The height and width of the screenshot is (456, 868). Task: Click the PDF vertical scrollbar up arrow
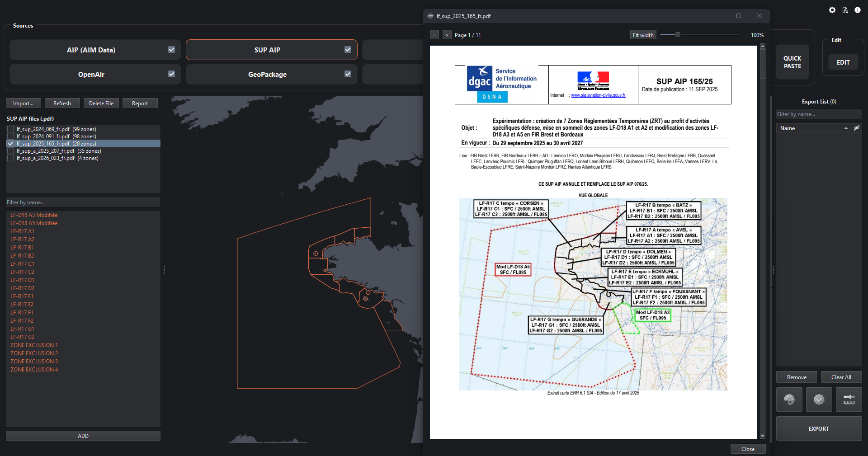click(763, 46)
